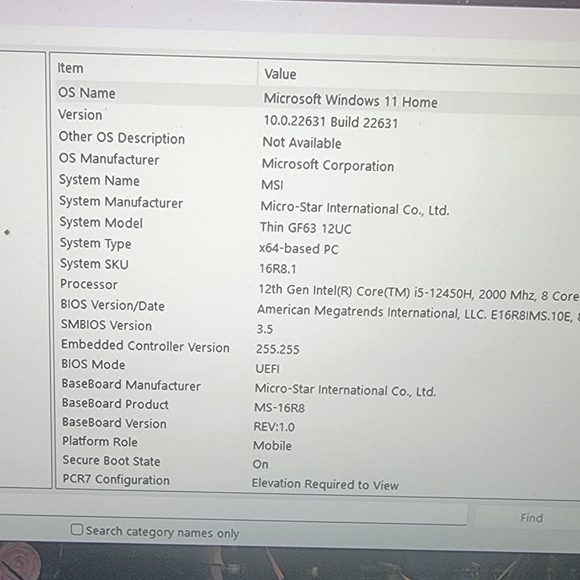This screenshot has height=580, width=580.
Task: Select the System Type row
Action: pos(95,243)
